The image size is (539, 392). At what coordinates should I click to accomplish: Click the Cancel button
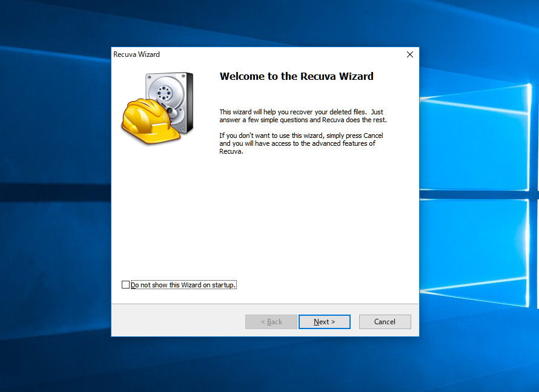click(385, 322)
